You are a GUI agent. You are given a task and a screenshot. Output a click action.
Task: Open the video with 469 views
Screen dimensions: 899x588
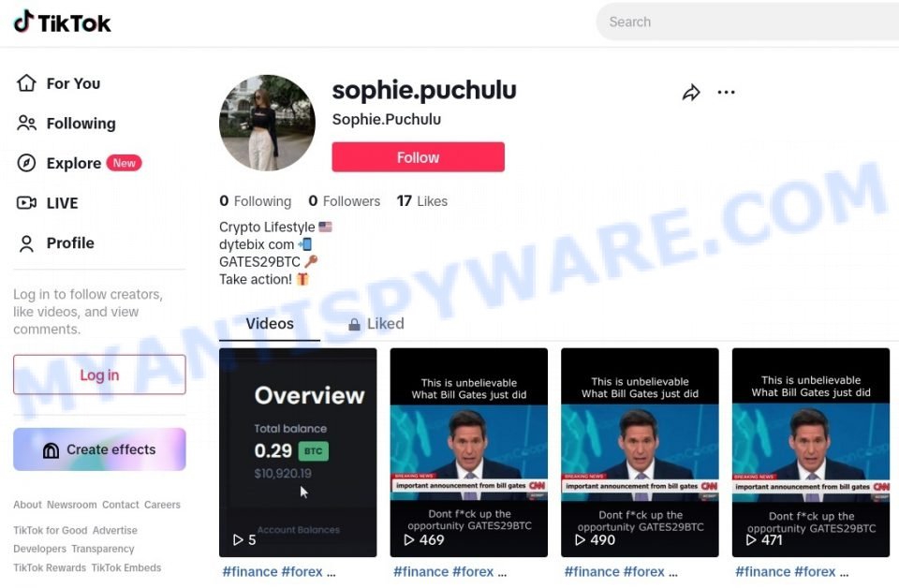pyautogui.click(x=468, y=452)
